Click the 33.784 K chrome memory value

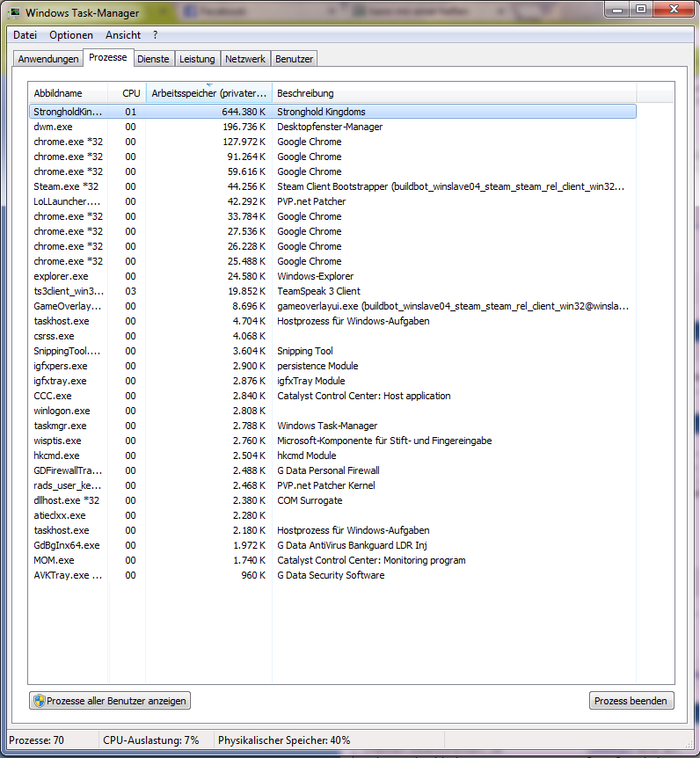point(246,216)
